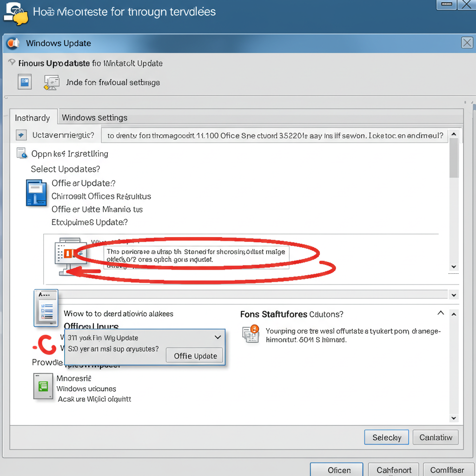The height and width of the screenshot is (476, 476).
Task: Switch to the Windows settings tab
Action: [94, 118]
